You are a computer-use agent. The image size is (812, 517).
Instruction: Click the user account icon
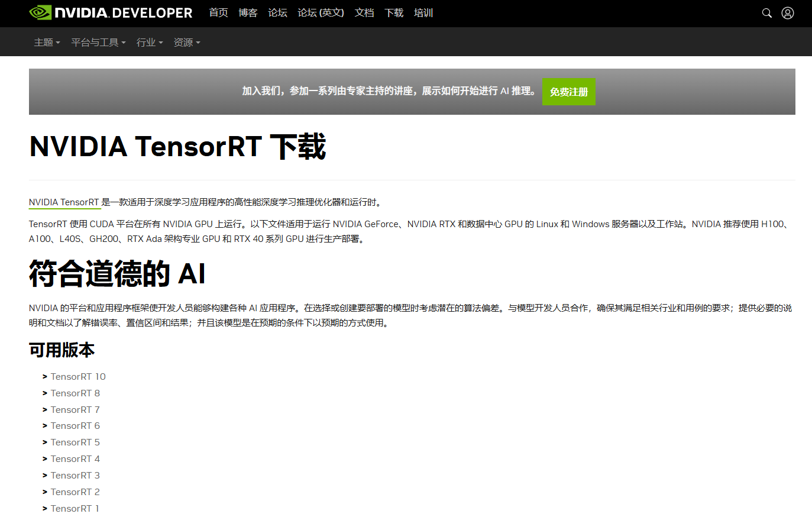pyautogui.click(x=787, y=13)
